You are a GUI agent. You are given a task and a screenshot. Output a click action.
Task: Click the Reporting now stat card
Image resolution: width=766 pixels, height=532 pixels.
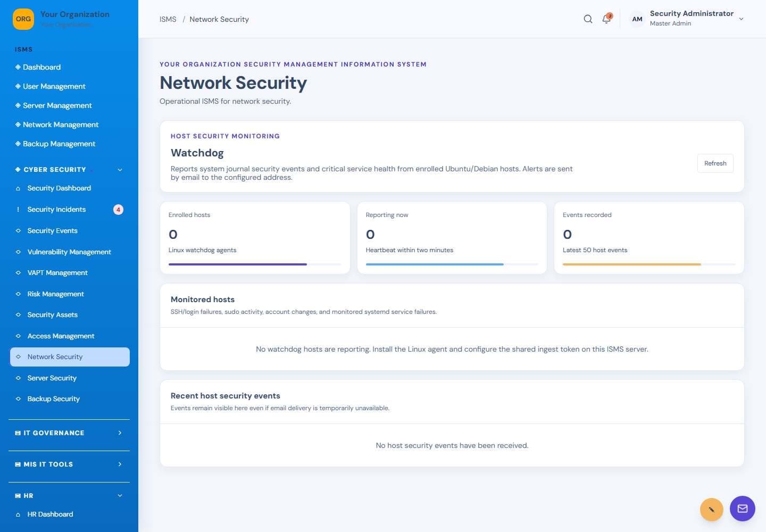pos(452,238)
